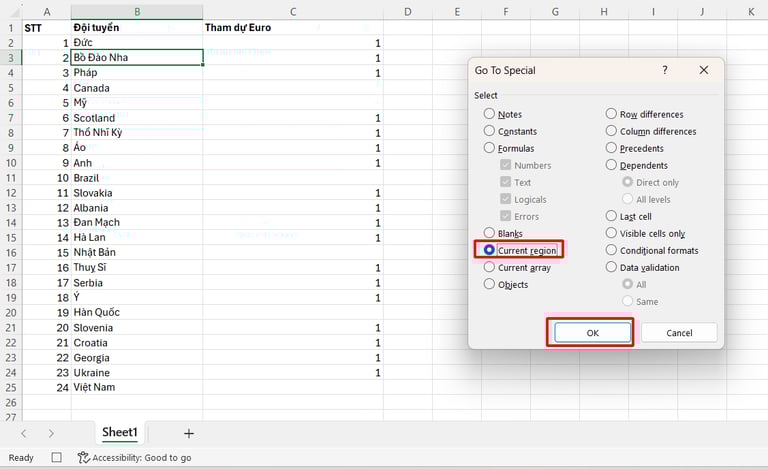Select column B header
The height and width of the screenshot is (469, 768).
click(137, 12)
